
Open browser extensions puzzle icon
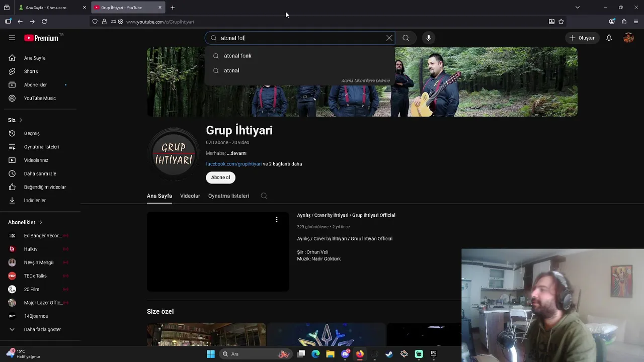[x=624, y=22]
